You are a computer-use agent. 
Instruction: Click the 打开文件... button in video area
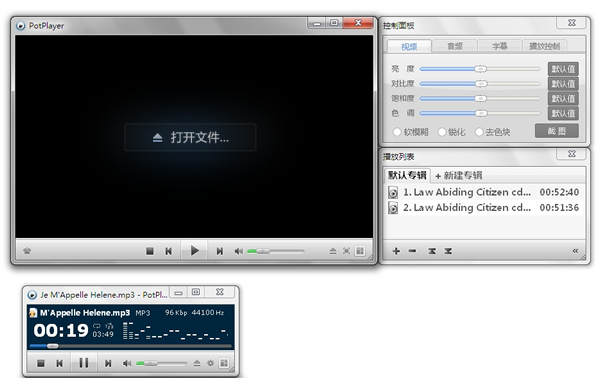(x=190, y=137)
